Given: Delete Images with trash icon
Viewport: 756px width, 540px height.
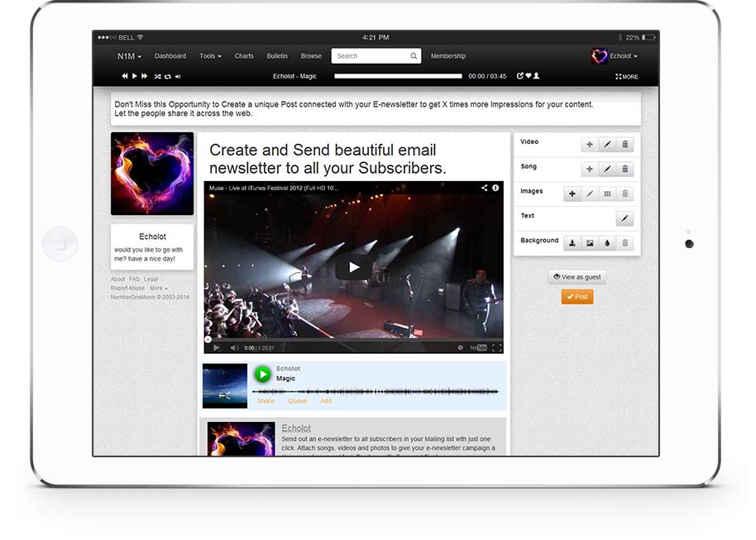Looking at the screenshot, I should coord(624,194).
